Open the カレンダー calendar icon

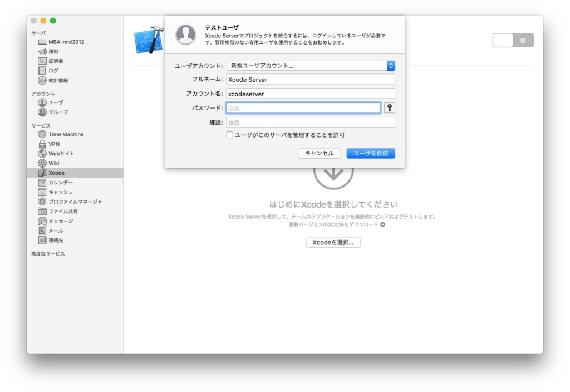(42, 183)
